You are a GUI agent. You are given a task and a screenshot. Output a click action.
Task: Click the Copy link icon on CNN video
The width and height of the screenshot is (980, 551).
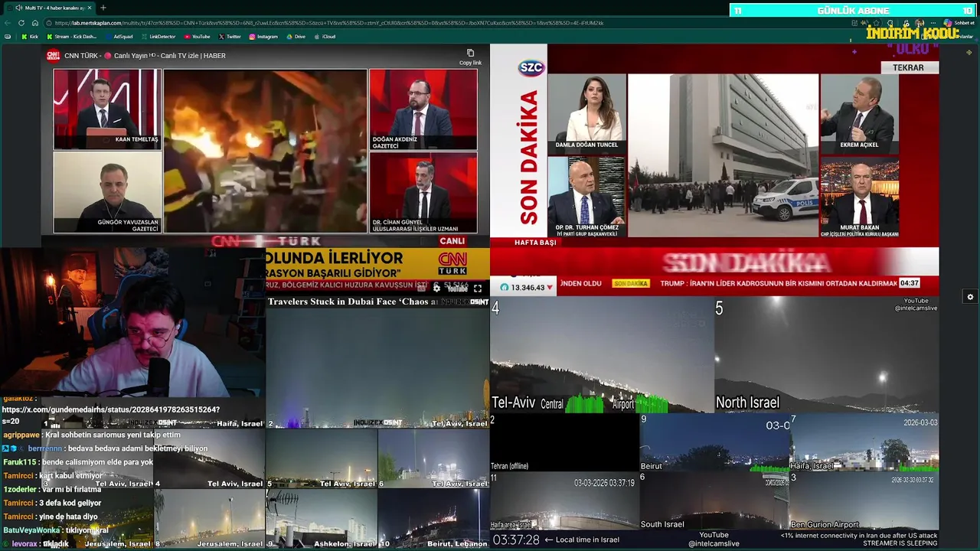coord(470,57)
